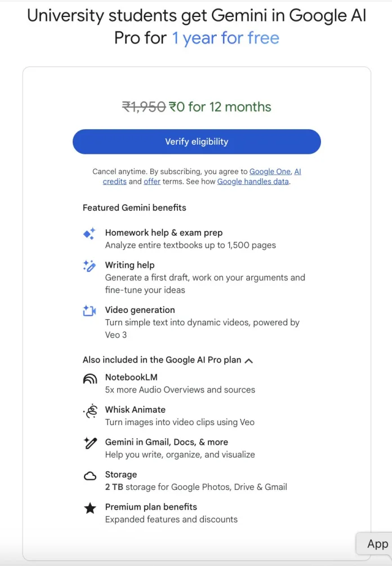Screen dimensions: 392x566
Task: Click the Verify eligibility button
Action: (x=196, y=141)
